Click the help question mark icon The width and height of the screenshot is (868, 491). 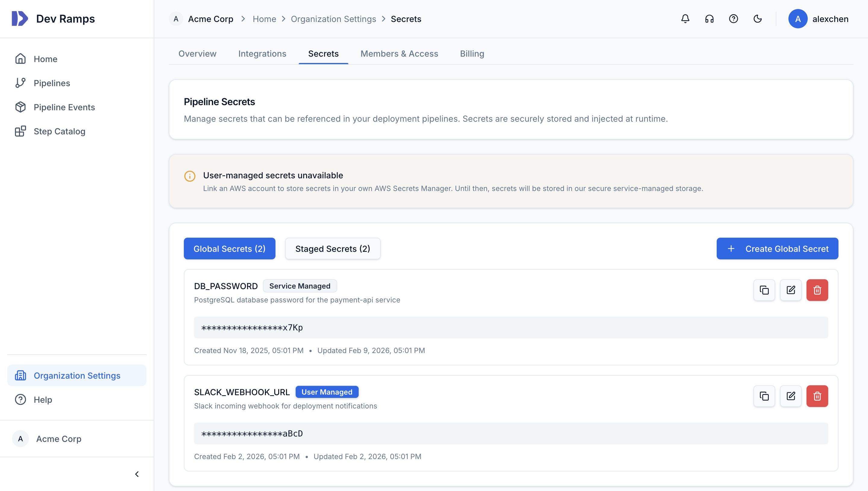pos(733,19)
